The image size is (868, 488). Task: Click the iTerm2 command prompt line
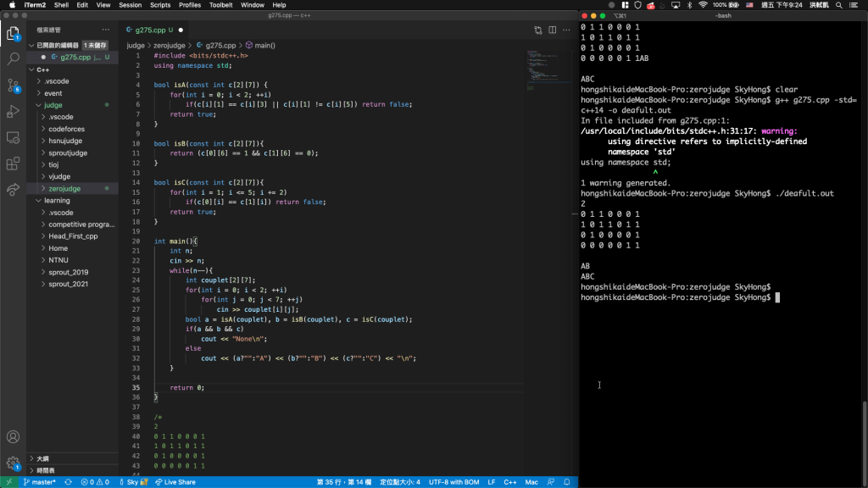[679, 297]
